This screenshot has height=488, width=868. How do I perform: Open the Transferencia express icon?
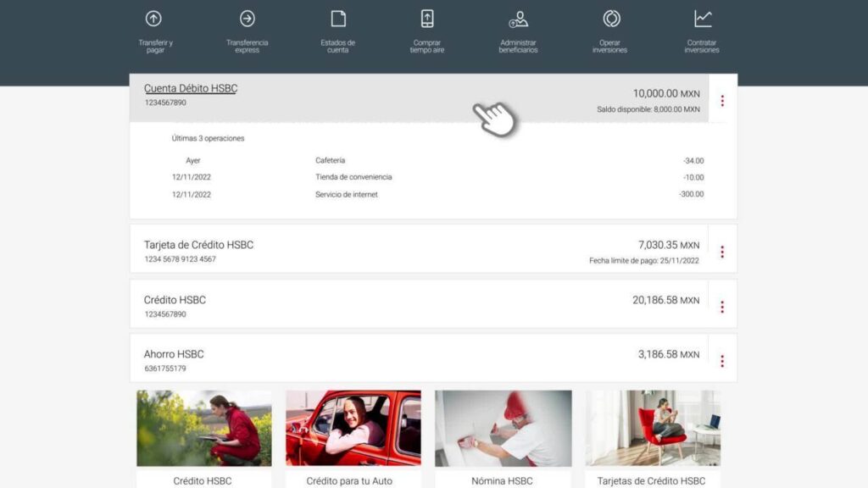tap(248, 19)
